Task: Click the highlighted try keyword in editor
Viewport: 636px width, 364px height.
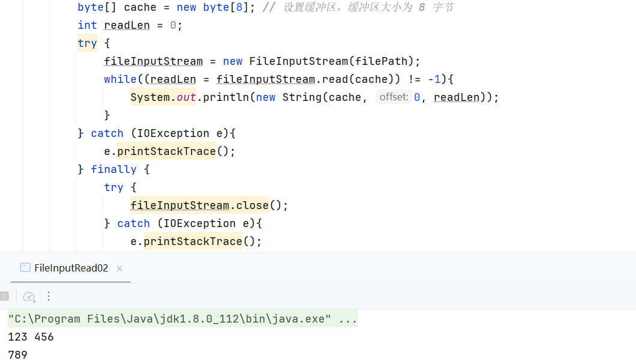Action: (x=87, y=43)
